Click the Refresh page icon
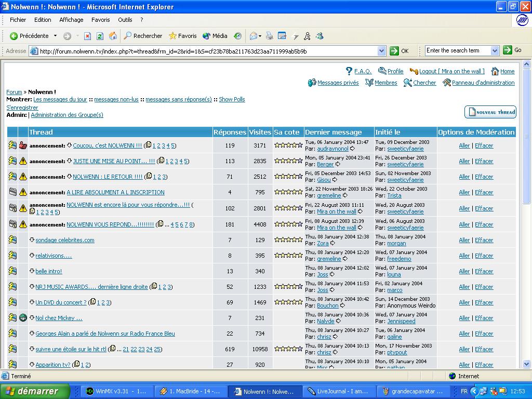This screenshot has width=532, height=399. click(100, 36)
